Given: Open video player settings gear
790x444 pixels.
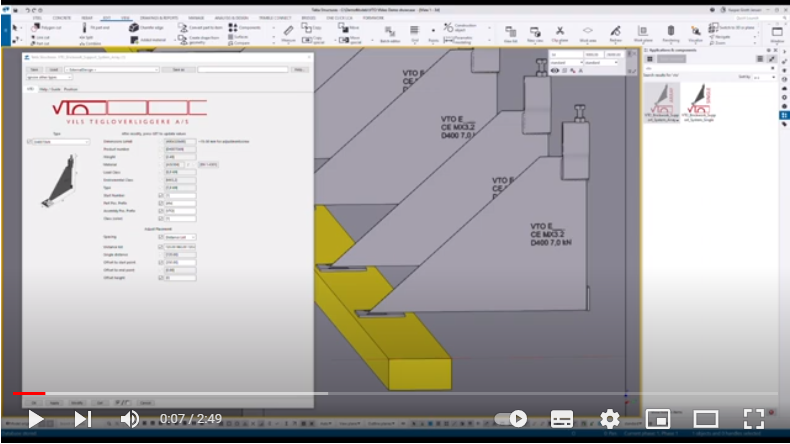Looking at the screenshot, I should point(610,419).
